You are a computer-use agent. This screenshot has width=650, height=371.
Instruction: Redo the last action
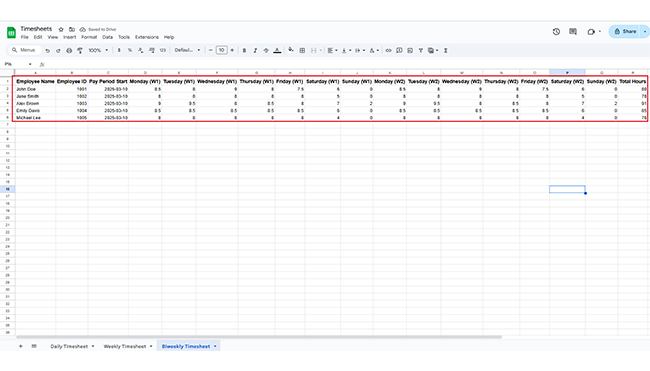[x=58, y=51]
